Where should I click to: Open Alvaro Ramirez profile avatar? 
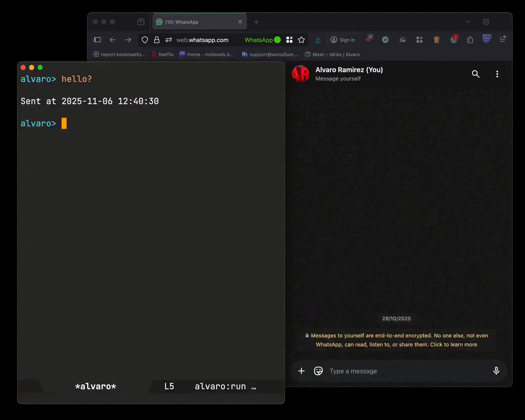[300, 74]
